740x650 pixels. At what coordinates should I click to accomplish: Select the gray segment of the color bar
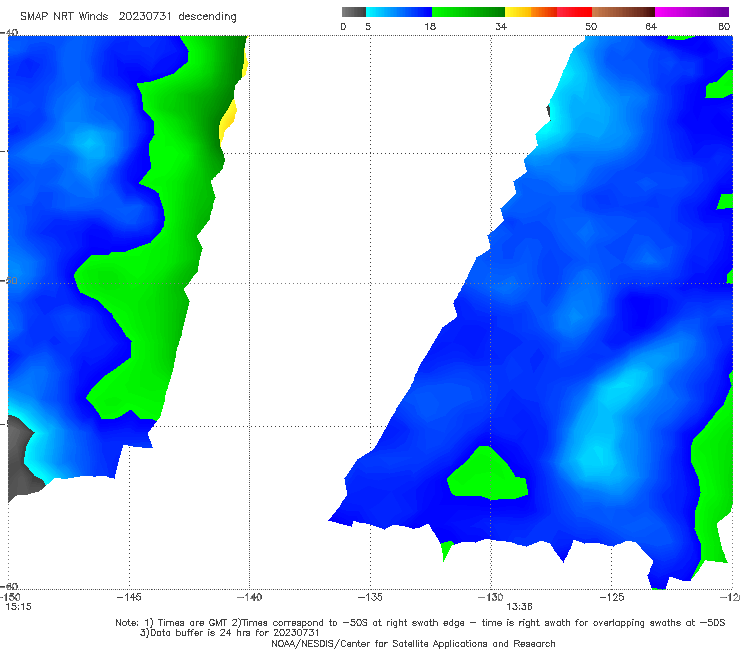353,12
